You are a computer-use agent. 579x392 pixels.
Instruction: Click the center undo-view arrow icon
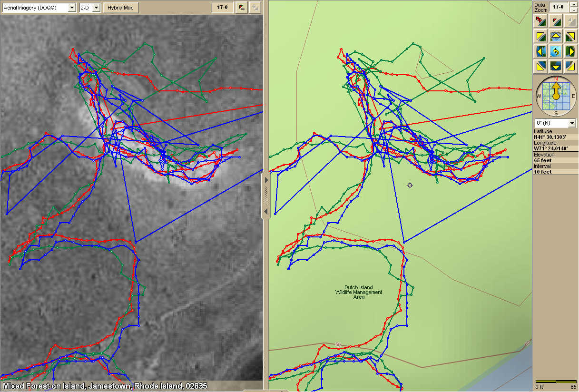555,51
